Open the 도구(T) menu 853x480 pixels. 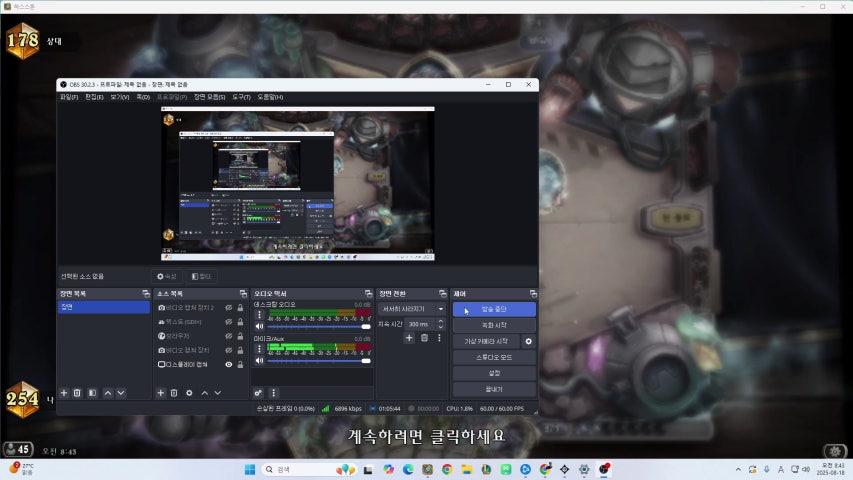point(242,97)
